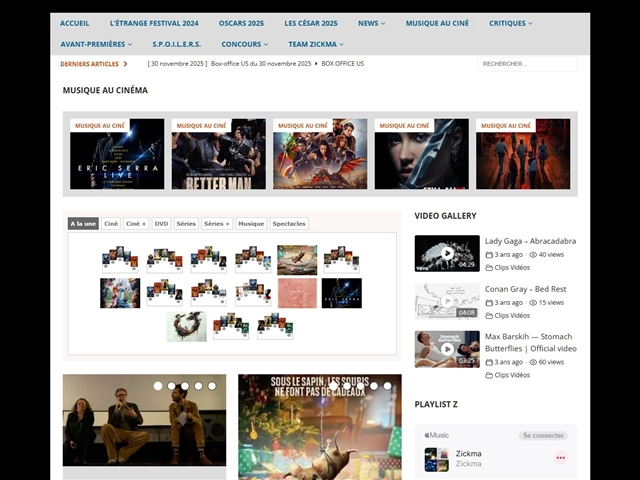Select the first slider dot on left carousel
Image resolution: width=640 pixels, height=480 pixels.
(157, 385)
